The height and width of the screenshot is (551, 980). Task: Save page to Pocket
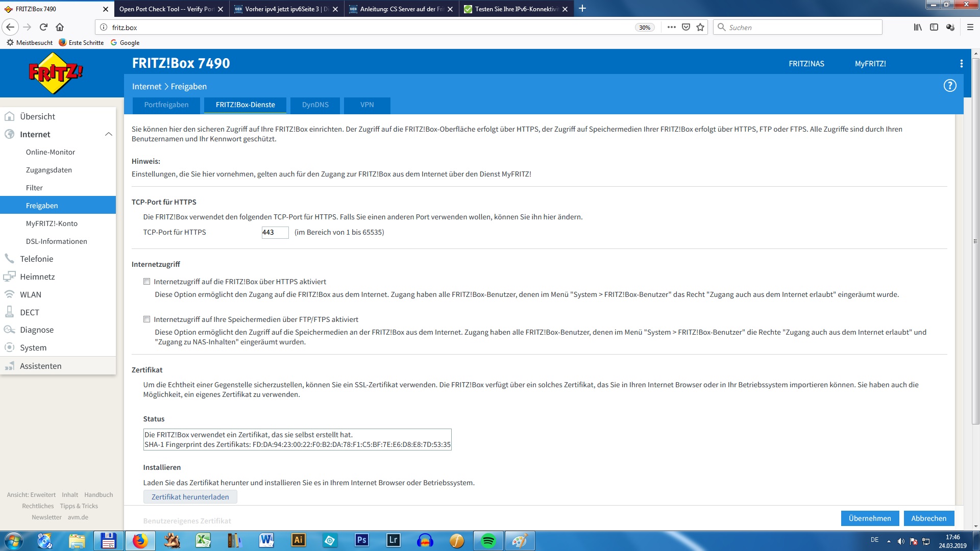pyautogui.click(x=686, y=27)
